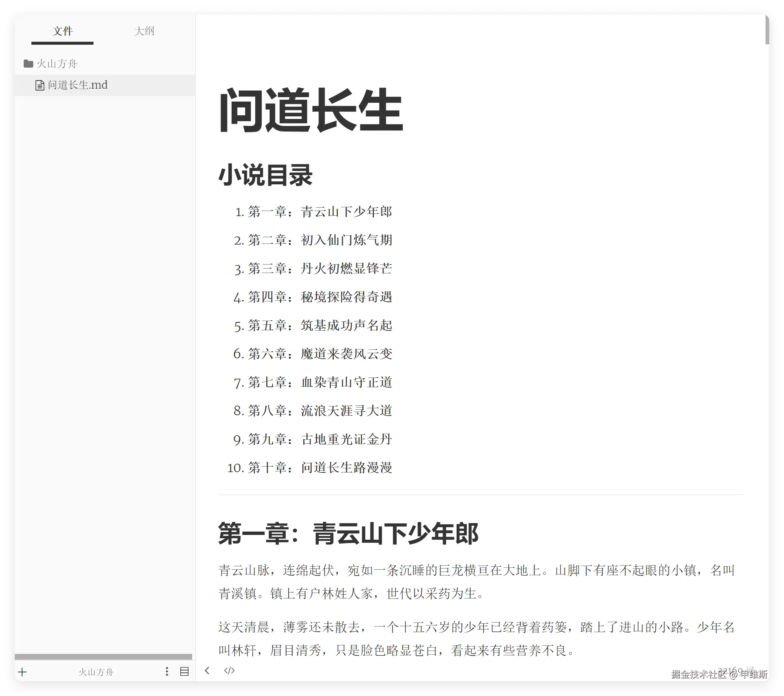Toggle file list view icon
784x696 pixels.
coord(184,672)
